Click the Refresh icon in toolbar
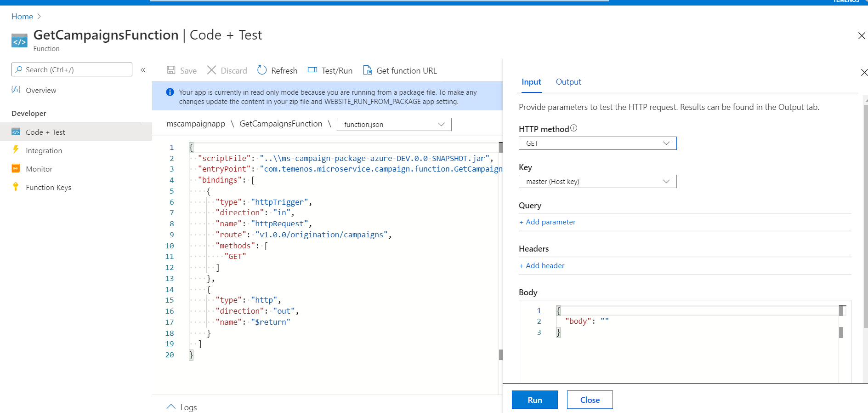The image size is (868, 413). (262, 70)
